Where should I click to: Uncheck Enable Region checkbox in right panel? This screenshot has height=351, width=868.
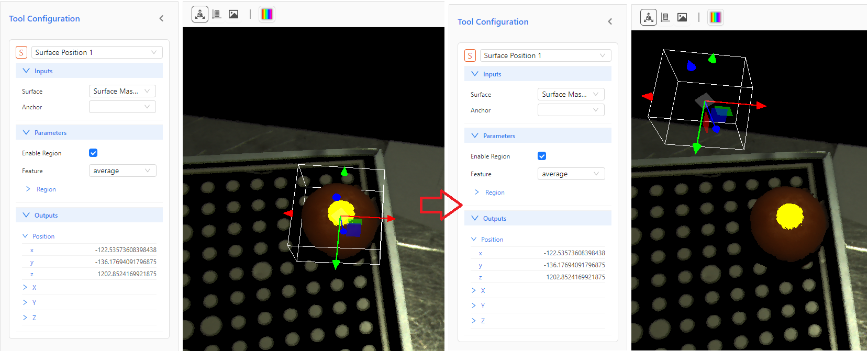[542, 156]
